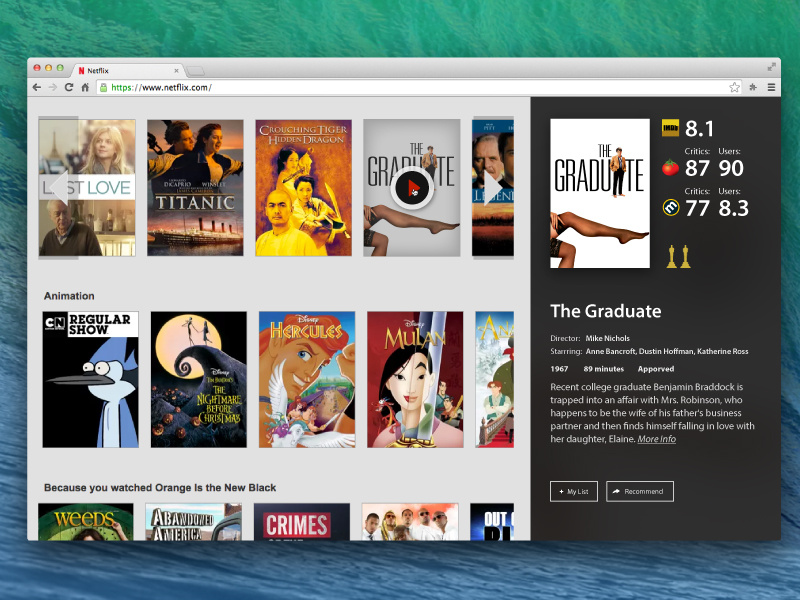Screen dimensions: 800x600
Task: Bookmark page with the star icon
Action: [x=734, y=87]
